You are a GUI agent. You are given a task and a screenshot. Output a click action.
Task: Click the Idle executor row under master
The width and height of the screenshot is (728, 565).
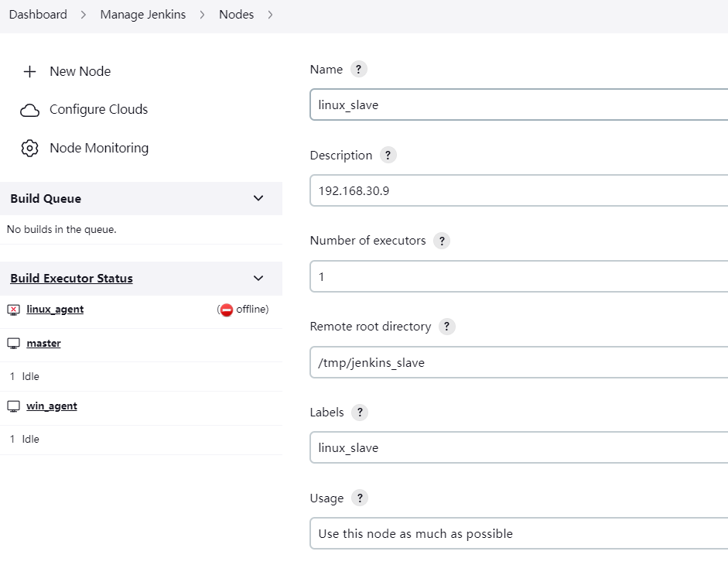tap(141, 376)
